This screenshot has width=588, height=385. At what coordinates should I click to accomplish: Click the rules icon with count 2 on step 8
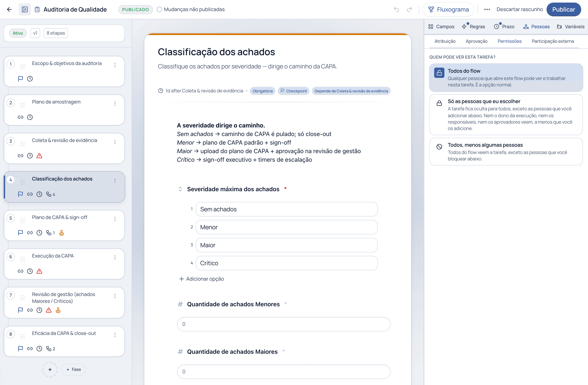(x=50, y=349)
